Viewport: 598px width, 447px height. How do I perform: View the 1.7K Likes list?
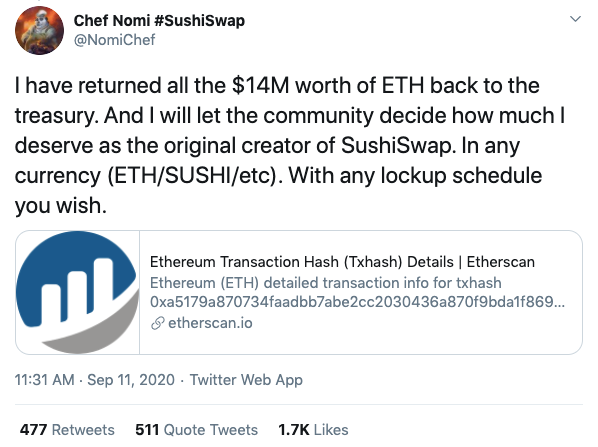pos(313,430)
